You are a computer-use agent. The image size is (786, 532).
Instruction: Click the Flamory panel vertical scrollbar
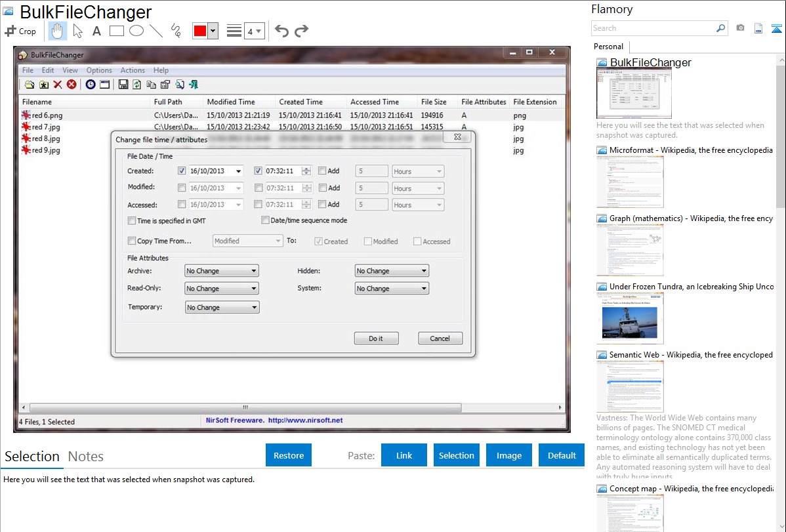coord(781,136)
